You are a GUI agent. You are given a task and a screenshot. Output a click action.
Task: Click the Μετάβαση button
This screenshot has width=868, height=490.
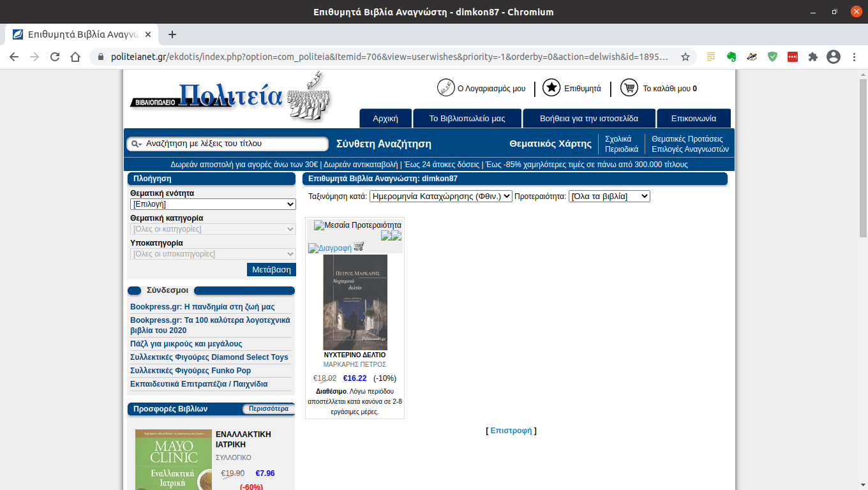pyautogui.click(x=271, y=270)
